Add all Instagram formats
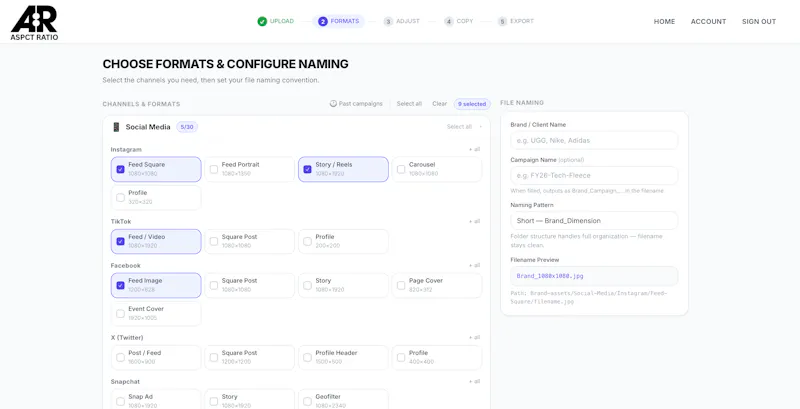Viewport: 800px width, 409px height. [x=474, y=149]
